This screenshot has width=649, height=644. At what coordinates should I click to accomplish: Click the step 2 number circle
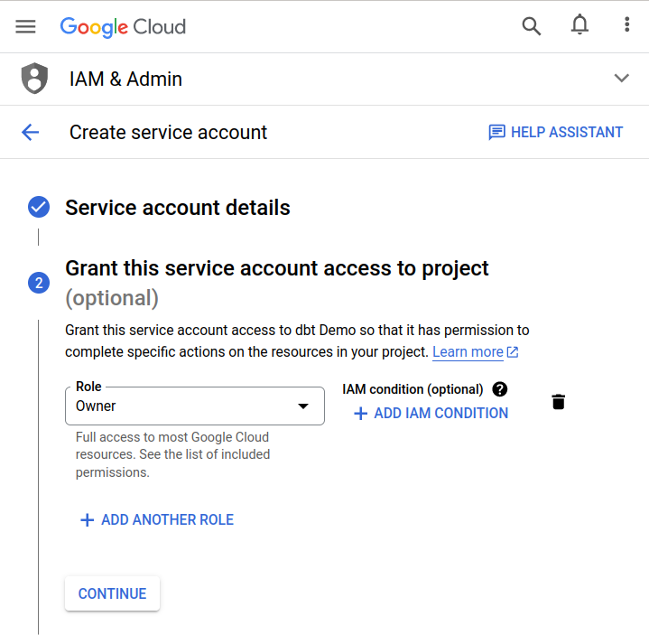pyautogui.click(x=38, y=284)
